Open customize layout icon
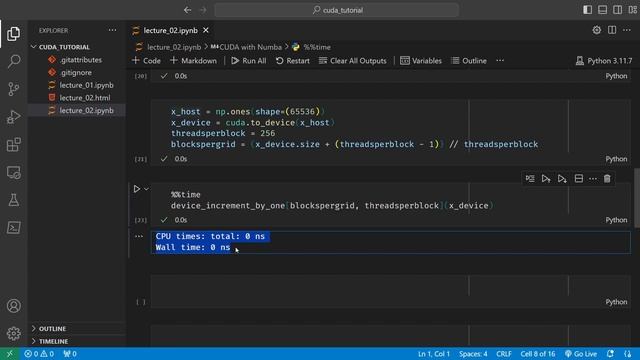 633,10
